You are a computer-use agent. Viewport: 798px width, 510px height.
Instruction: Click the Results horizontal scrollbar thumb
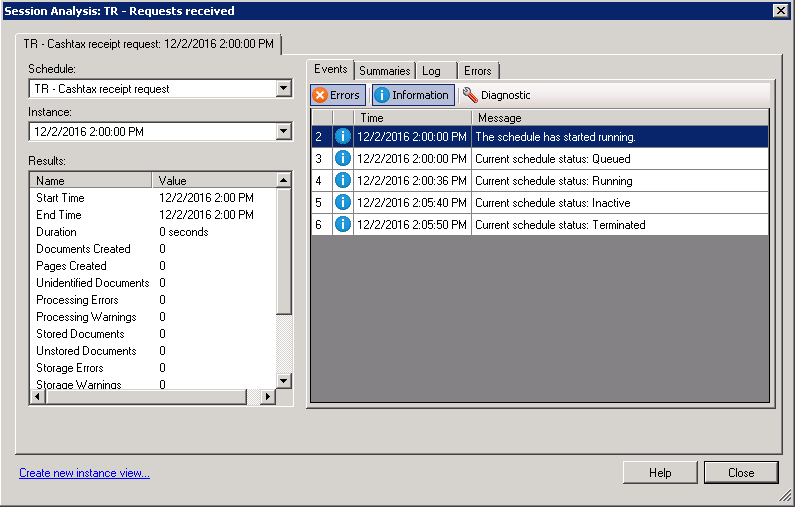tap(146, 396)
